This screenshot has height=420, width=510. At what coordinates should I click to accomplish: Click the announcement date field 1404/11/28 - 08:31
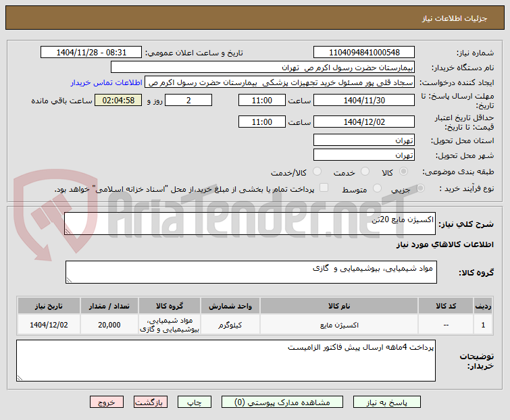click(91, 52)
